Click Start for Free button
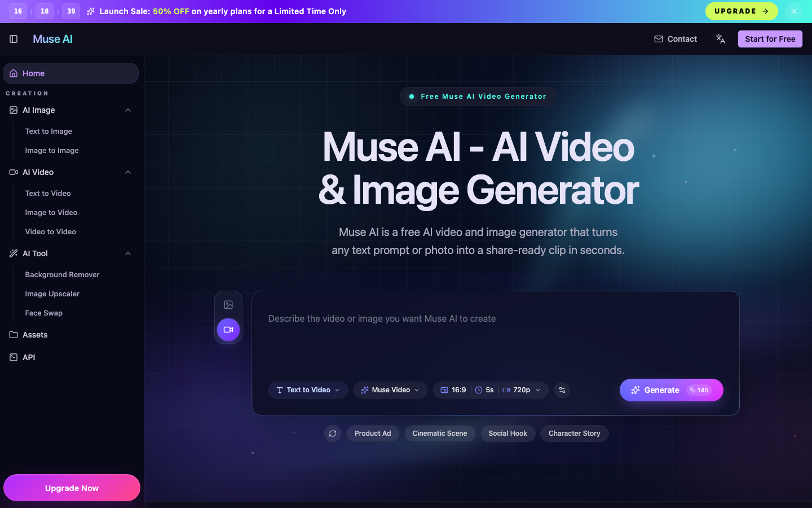Screen dimensions: 812x508 tap(770, 39)
